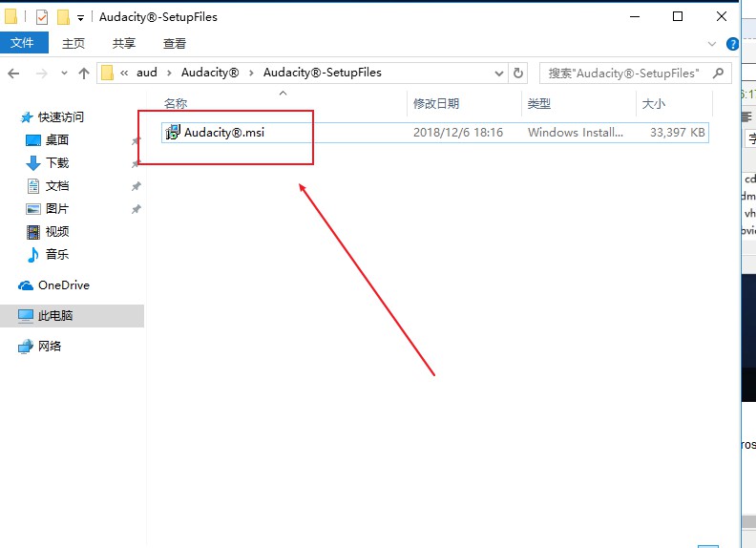This screenshot has width=756, height=548.
Task: Click the Windows Install... type cell
Action: tap(576, 133)
